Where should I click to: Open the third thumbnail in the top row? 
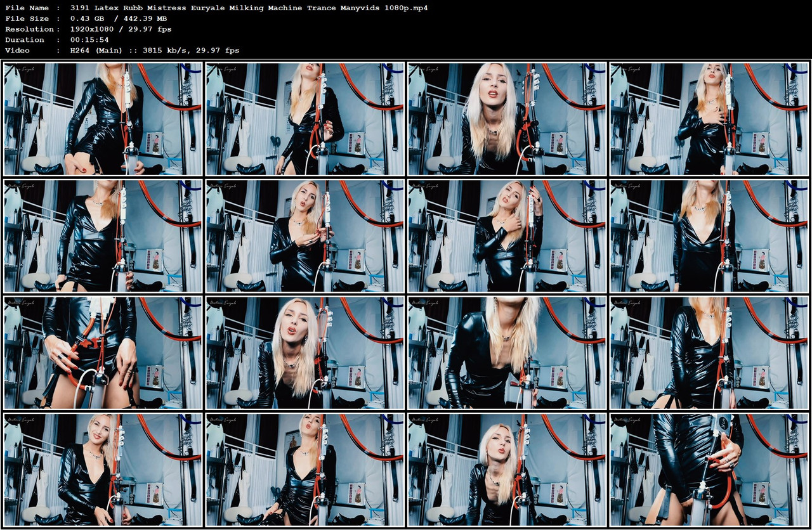[507, 119]
